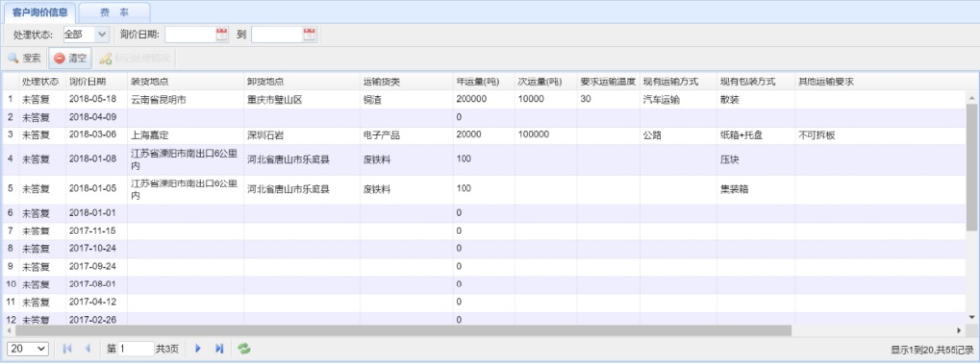Open calendar picker for the end date
This screenshot has width=980, height=364.
point(309,35)
